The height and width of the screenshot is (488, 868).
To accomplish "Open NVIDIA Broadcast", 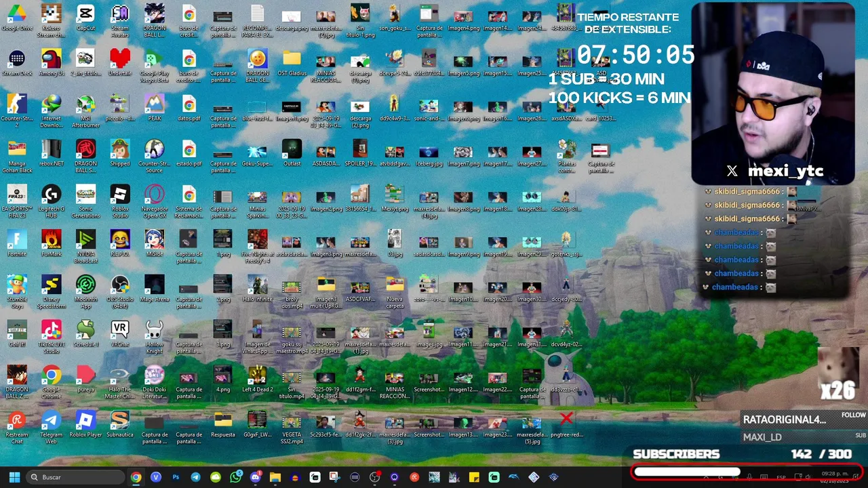I will point(85,245).
